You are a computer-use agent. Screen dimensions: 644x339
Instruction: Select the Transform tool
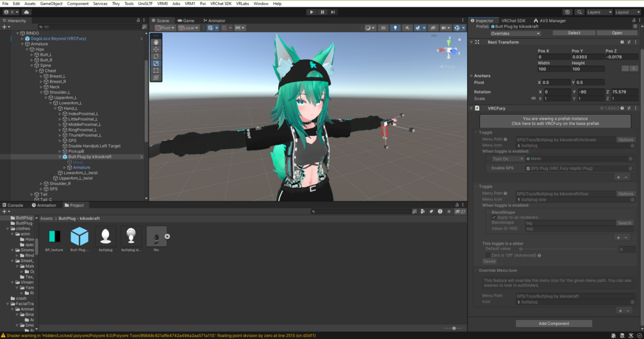156,78
